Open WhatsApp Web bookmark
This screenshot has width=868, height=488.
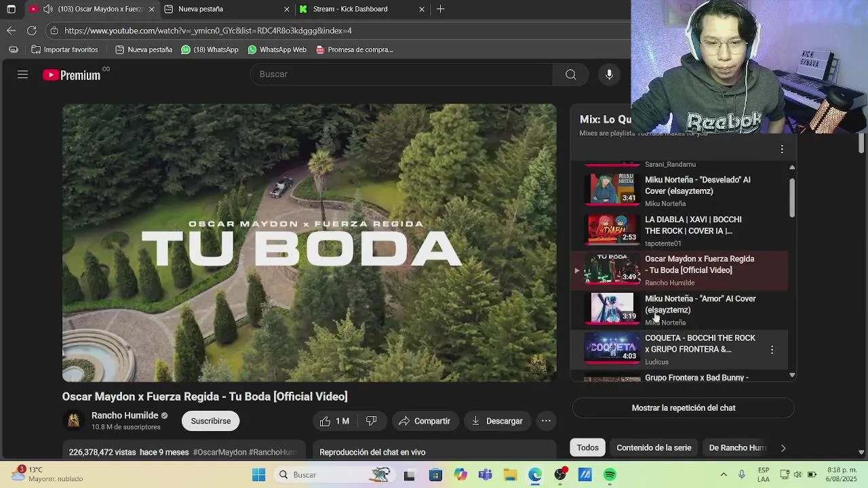277,49
